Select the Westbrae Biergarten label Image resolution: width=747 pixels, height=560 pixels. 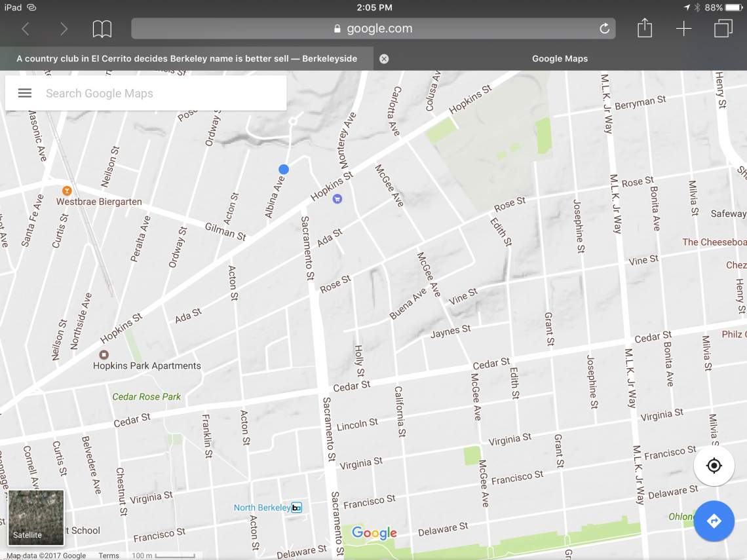point(99,202)
